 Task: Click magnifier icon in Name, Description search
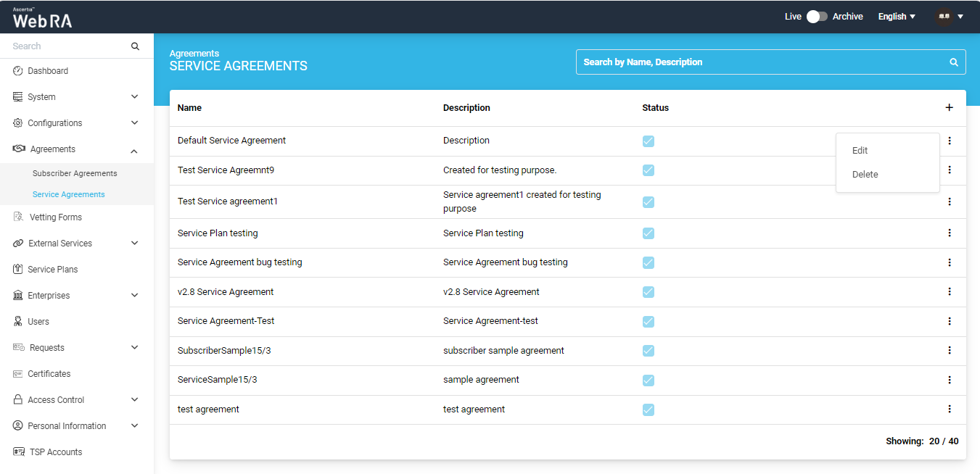click(954, 62)
